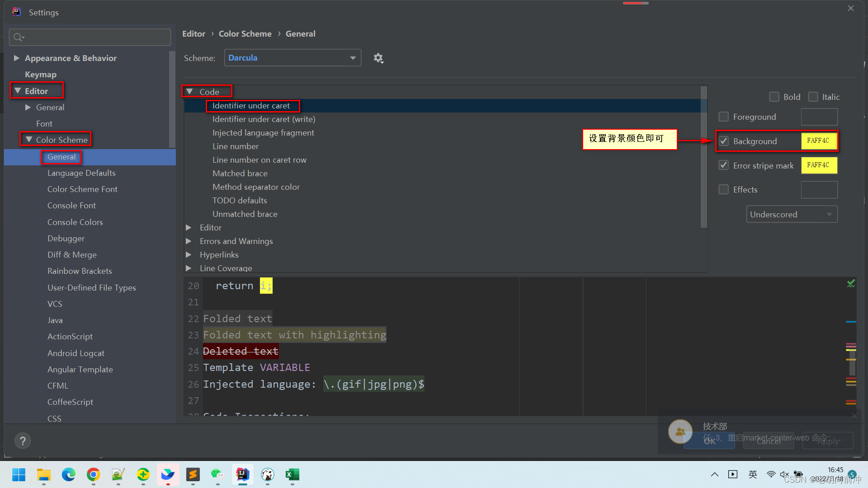
Task: Click Color Scheme in the breadcrumb
Action: click(x=245, y=34)
